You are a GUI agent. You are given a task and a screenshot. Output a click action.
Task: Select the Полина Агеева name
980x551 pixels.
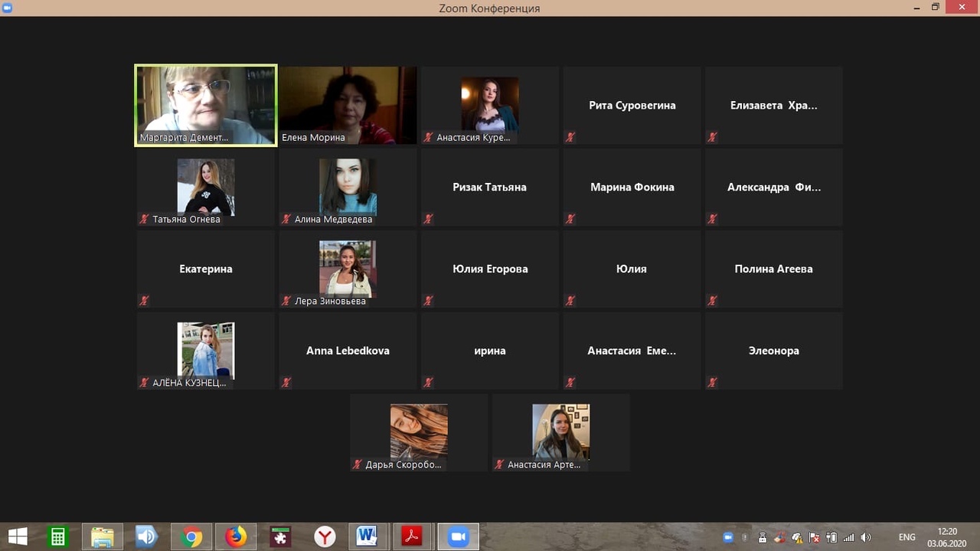point(774,269)
